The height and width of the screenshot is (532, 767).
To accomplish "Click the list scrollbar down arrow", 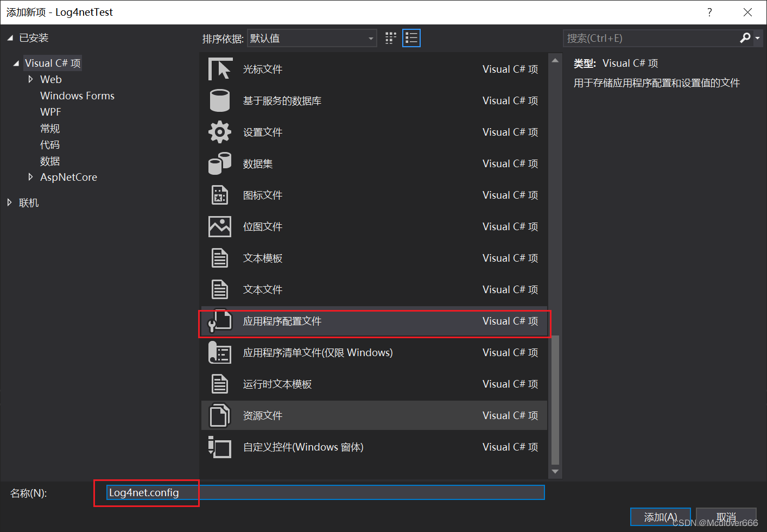I will tap(555, 471).
